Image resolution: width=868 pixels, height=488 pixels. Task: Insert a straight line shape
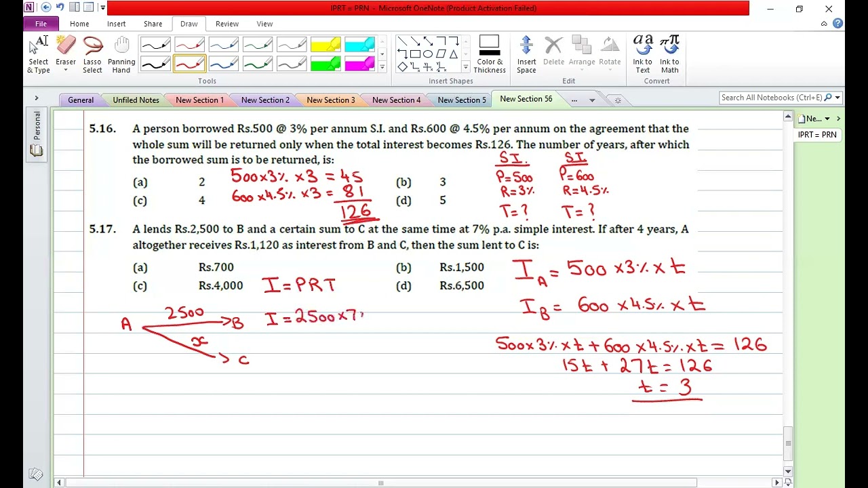402,41
